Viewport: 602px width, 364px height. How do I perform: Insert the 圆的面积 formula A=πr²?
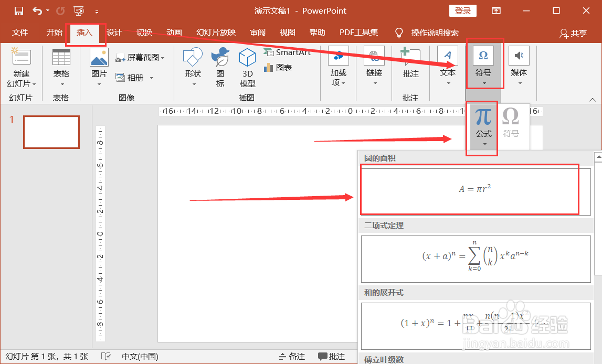(476, 192)
